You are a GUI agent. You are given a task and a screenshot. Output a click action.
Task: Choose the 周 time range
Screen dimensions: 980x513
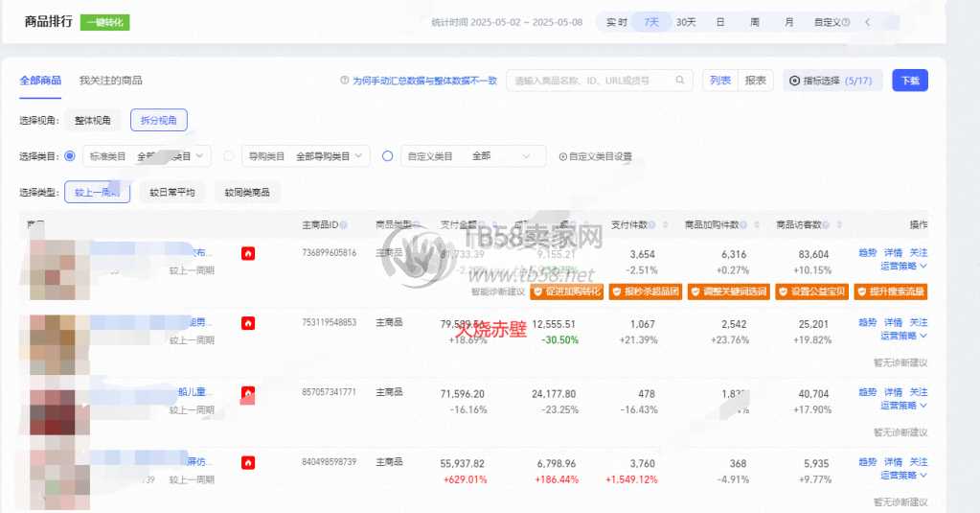click(x=754, y=22)
